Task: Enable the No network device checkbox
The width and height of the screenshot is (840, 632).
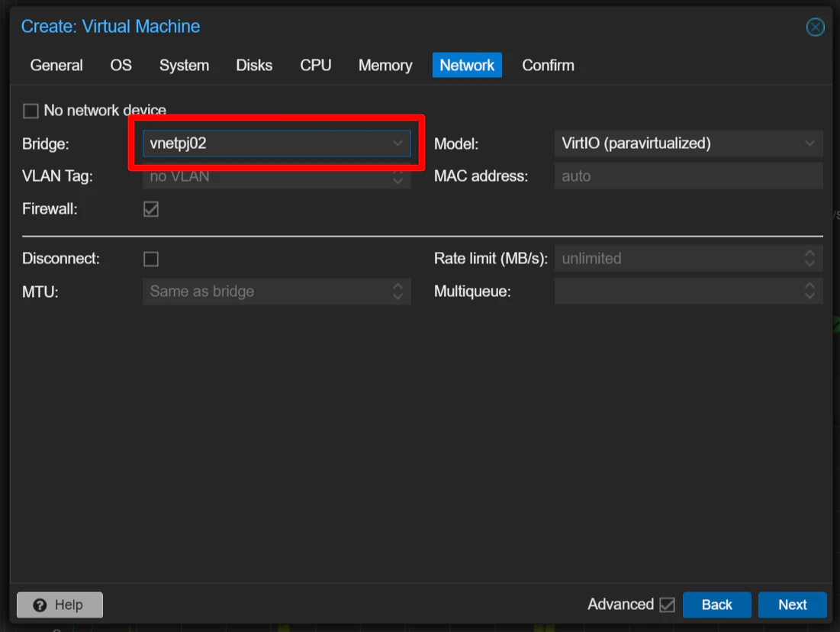Action: [x=31, y=111]
